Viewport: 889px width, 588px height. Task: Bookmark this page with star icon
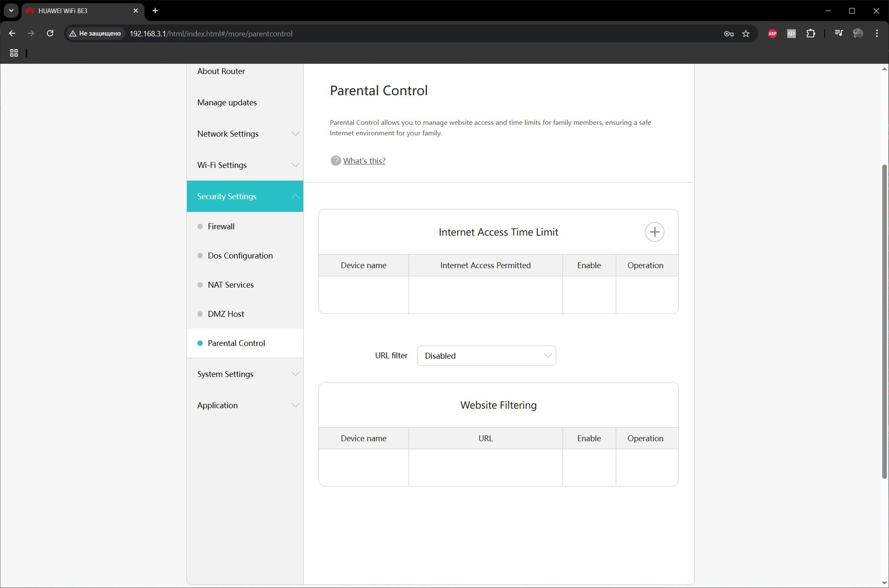click(x=746, y=33)
